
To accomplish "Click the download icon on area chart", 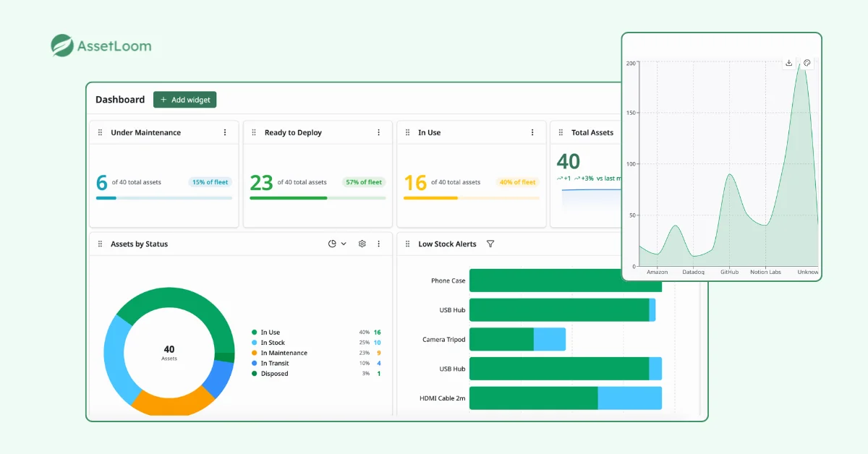I will pyautogui.click(x=789, y=63).
